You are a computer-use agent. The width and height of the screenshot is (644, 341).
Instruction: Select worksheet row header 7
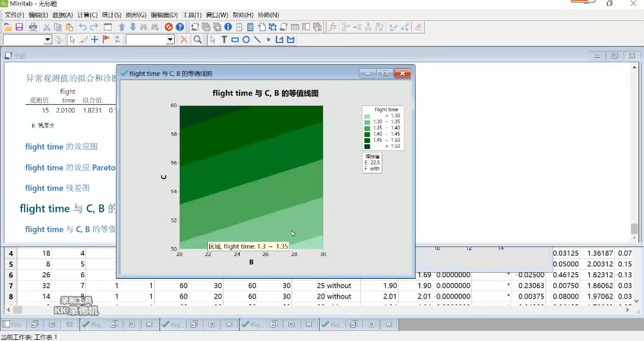[11, 285]
